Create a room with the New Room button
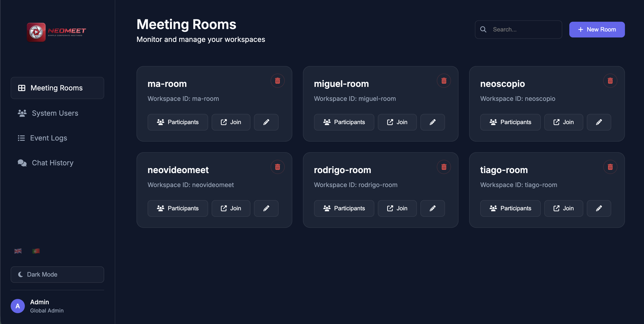644x324 pixels. [597, 29]
